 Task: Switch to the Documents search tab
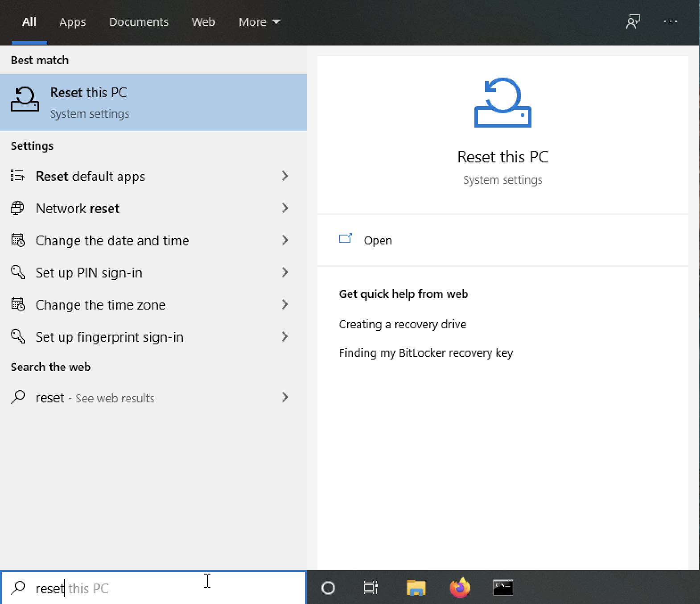click(x=139, y=22)
